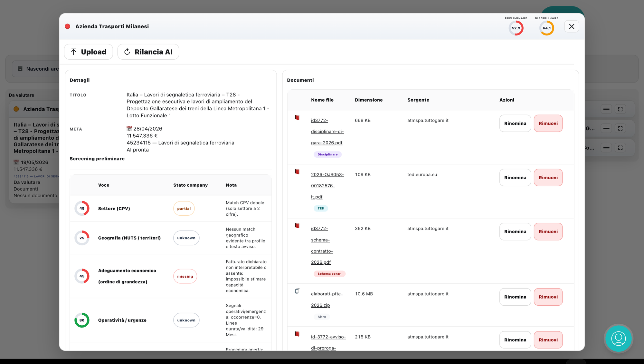
Task: Click the disciplinare score ring 64.1
Action: click(546, 28)
